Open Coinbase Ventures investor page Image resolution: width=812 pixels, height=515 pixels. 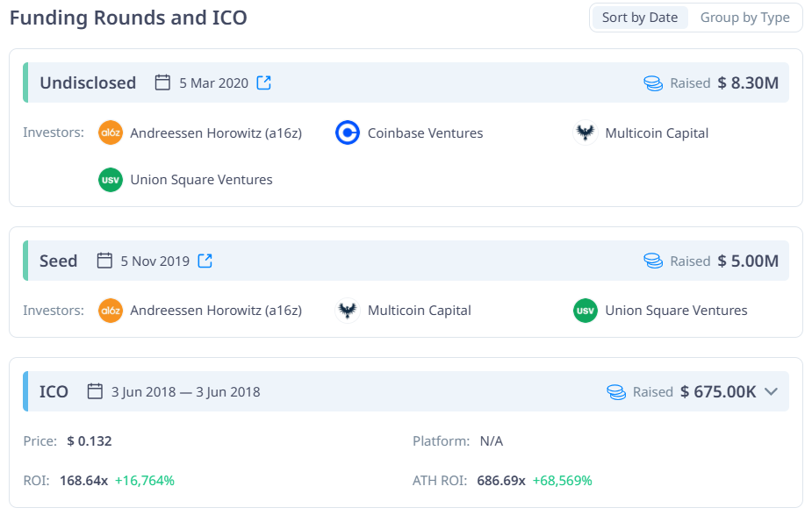point(425,133)
